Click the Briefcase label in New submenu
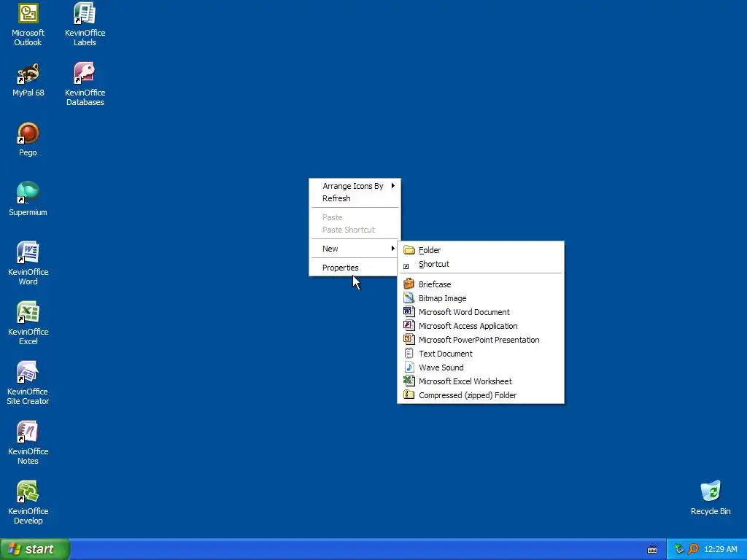The height and width of the screenshot is (560, 747). coord(435,284)
